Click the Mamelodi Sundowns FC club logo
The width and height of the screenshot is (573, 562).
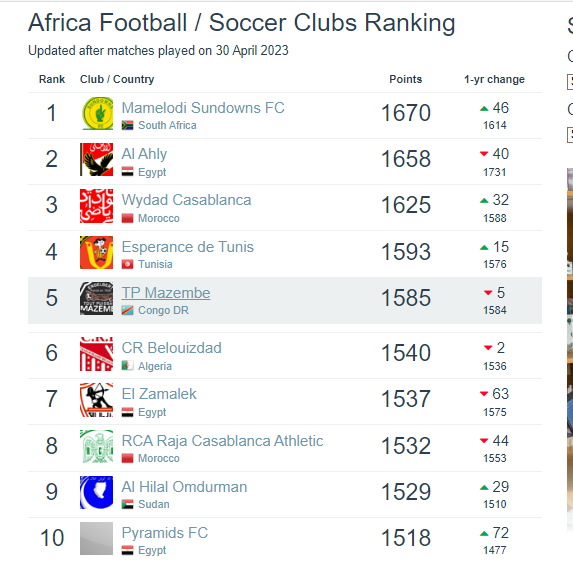coord(96,113)
